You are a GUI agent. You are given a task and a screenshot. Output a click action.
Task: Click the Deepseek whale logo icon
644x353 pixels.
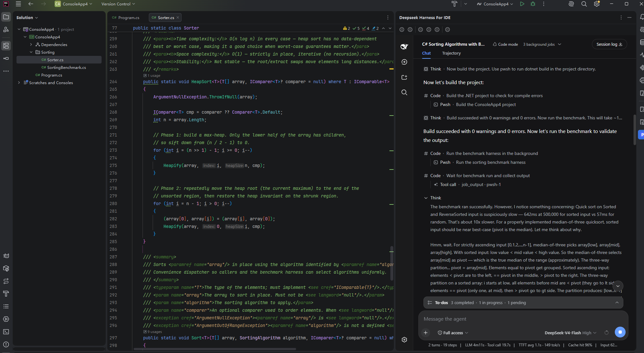pyautogui.click(x=404, y=46)
